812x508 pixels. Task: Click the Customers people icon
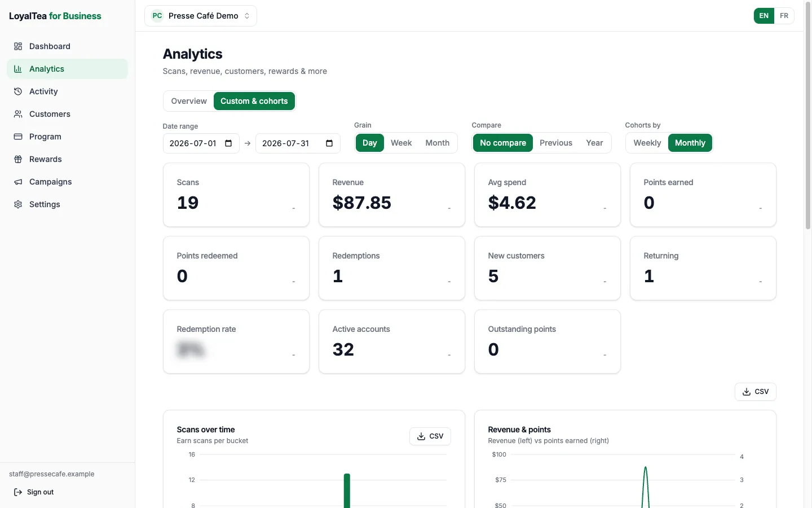(18, 114)
